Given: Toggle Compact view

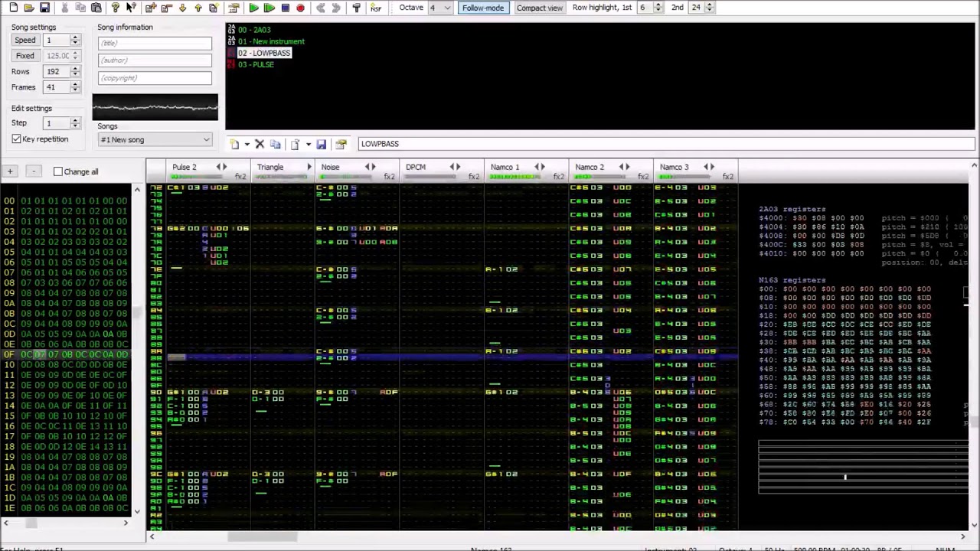Looking at the screenshot, I should (x=539, y=8).
